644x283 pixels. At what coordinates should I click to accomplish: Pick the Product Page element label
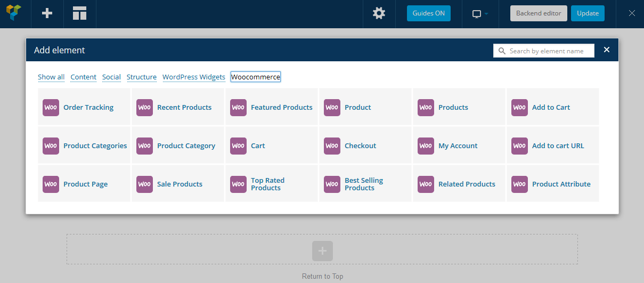pyautogui.click(x=86, y=184)
